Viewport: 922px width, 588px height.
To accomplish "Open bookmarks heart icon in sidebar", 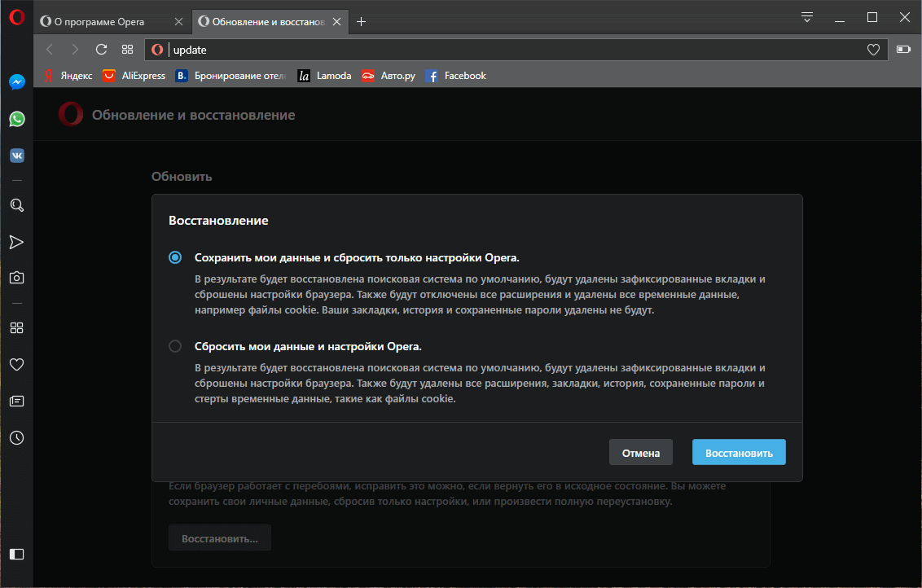I will pos(17,365).
